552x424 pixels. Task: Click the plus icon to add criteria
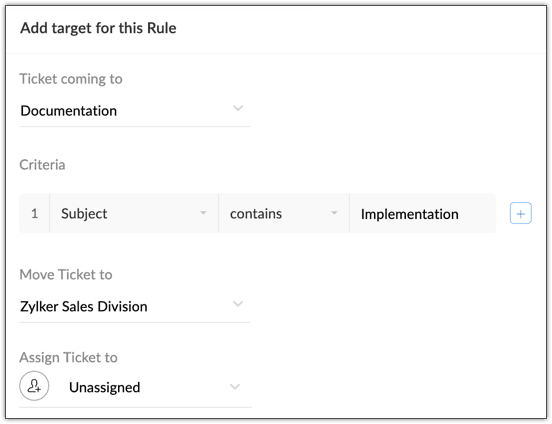(x=520, y=213)
